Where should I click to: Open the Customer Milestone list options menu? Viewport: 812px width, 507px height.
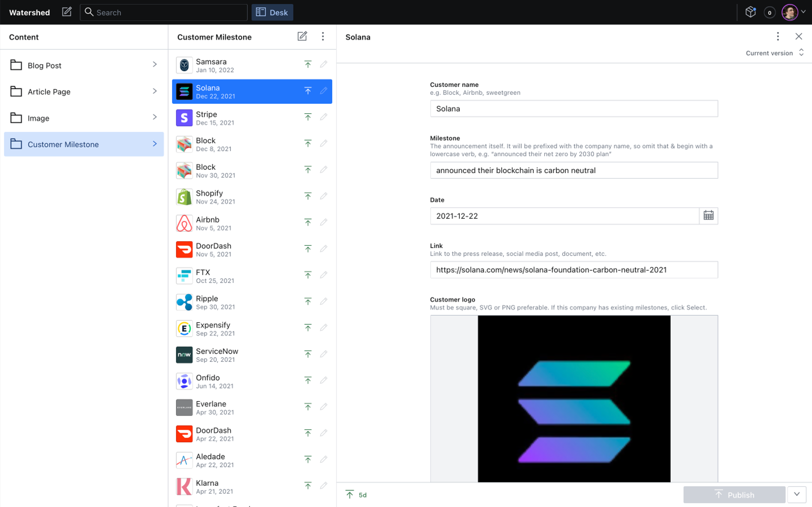(x=323, y=36)
